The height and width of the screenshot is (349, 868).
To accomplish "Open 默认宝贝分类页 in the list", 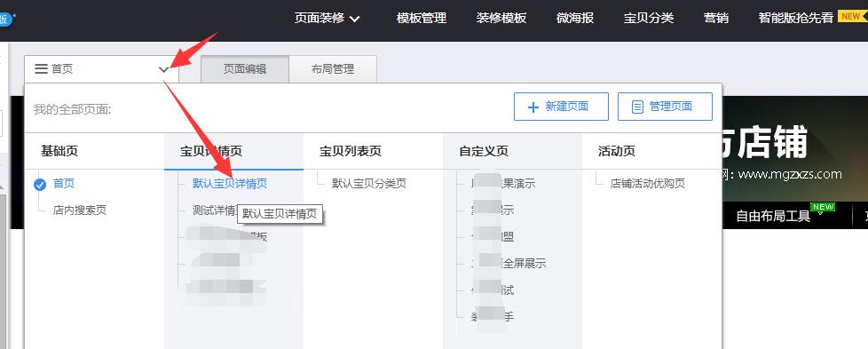I will [369, 183].
